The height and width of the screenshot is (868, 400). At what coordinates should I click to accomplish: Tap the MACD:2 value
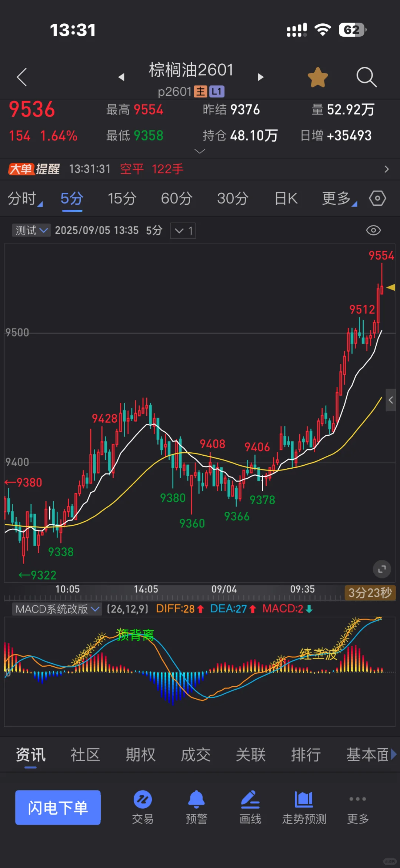[x=287, y=609]
